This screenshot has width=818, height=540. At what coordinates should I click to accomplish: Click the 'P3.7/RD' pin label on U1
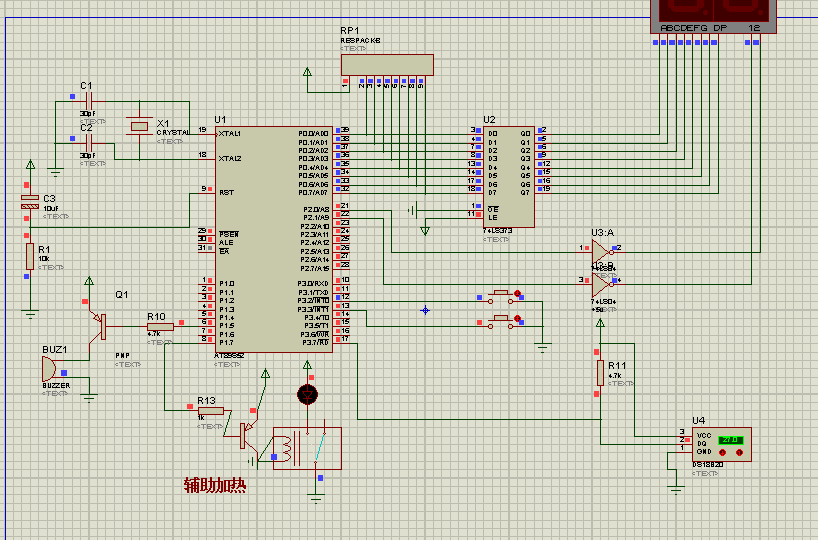315,343
